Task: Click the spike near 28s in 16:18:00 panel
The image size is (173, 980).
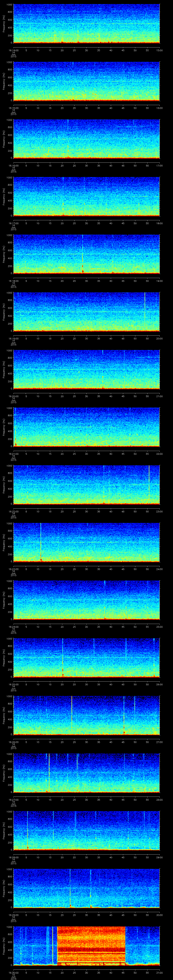Action: pos(82,254)
